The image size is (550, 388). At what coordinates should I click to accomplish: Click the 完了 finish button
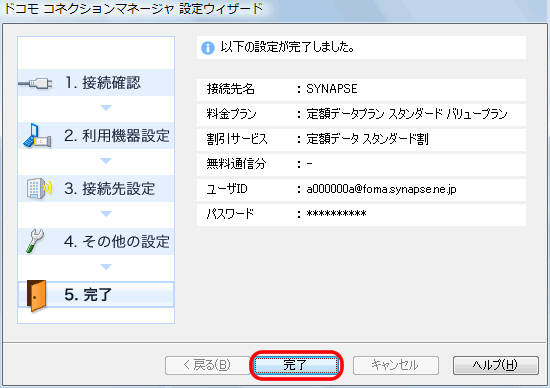pyautogui.click(x=296, y=365)
